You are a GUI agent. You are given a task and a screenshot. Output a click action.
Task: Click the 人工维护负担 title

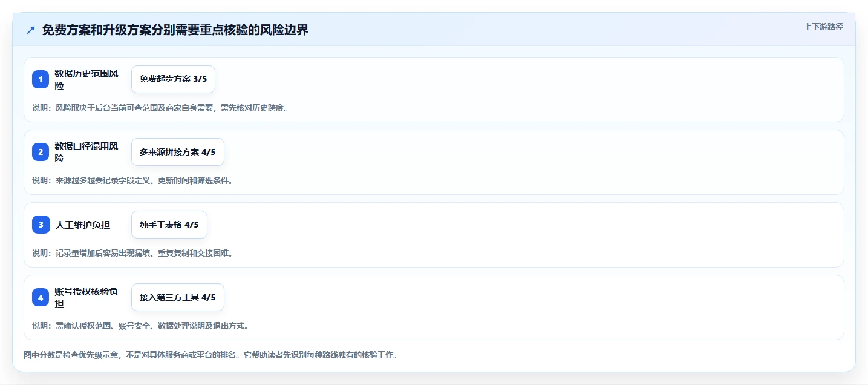(82, 225)
